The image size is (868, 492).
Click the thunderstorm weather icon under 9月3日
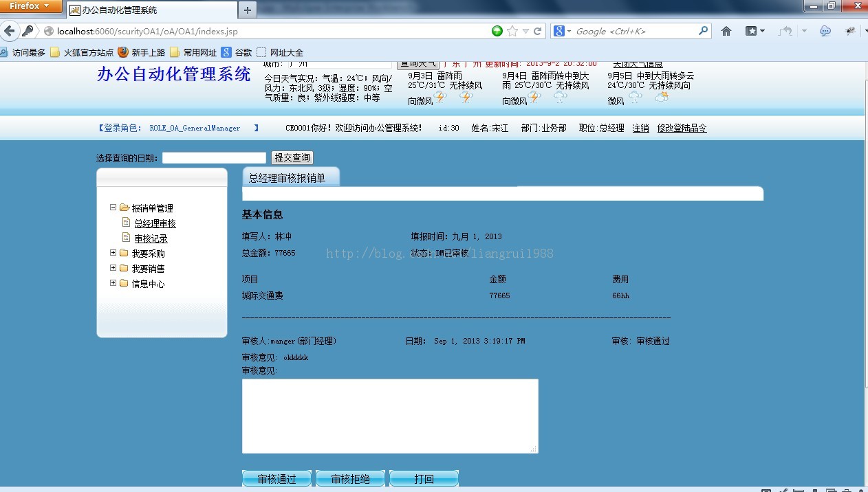[440, 98]
